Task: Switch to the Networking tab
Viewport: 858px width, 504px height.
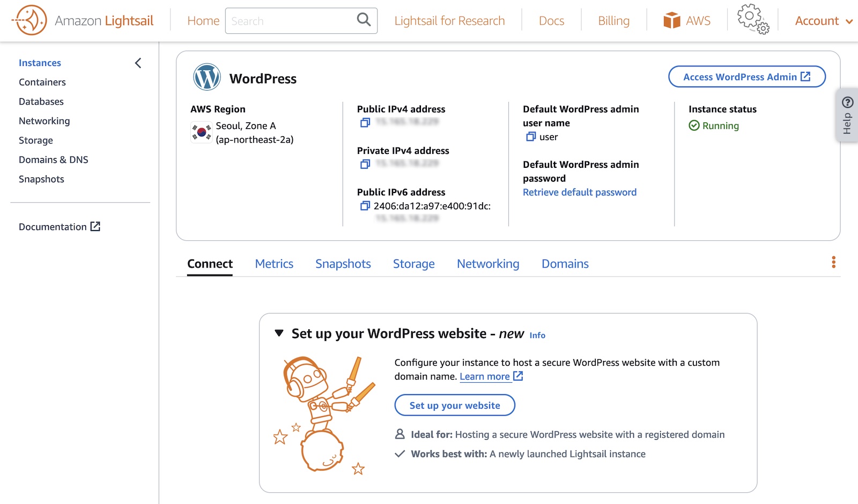Action: [x=487, y=264]
